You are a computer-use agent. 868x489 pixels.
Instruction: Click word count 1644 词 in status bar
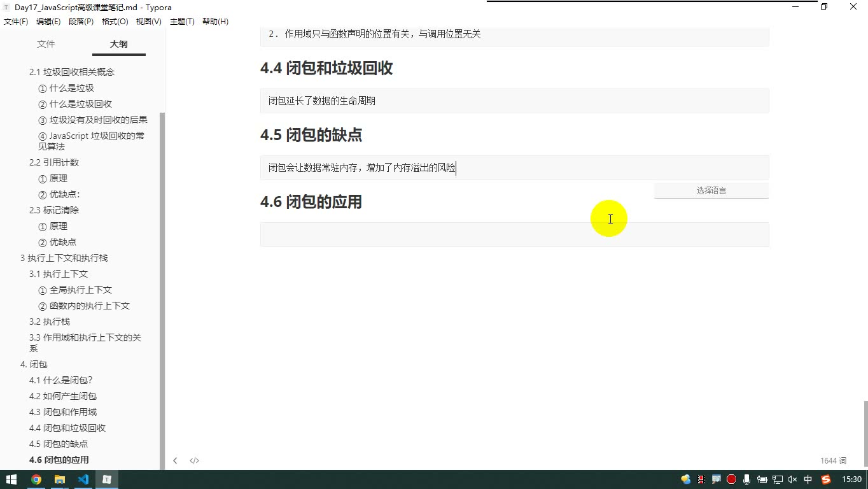[833, 460]
